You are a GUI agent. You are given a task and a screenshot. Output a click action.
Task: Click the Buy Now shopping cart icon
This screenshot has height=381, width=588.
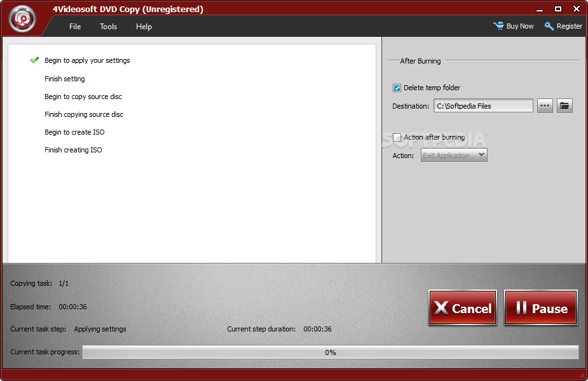499,26
